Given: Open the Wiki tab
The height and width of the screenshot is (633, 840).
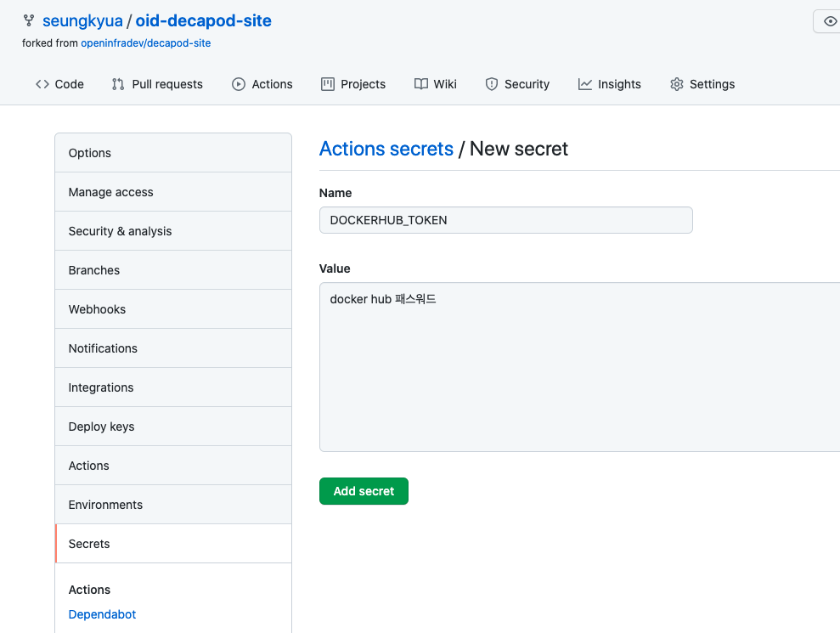Looking at the screenshot, I should [x=436, y=84].
